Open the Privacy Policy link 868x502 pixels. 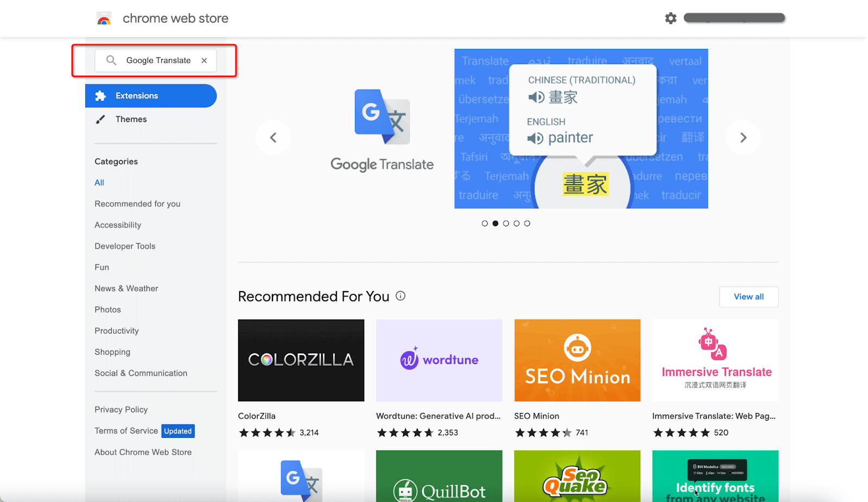tap(121, 410)
